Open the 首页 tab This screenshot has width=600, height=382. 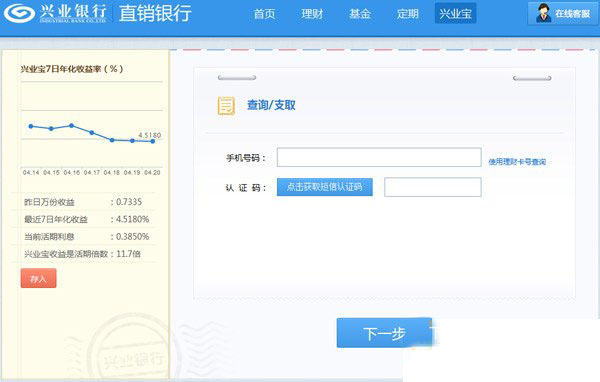point(264,14)
